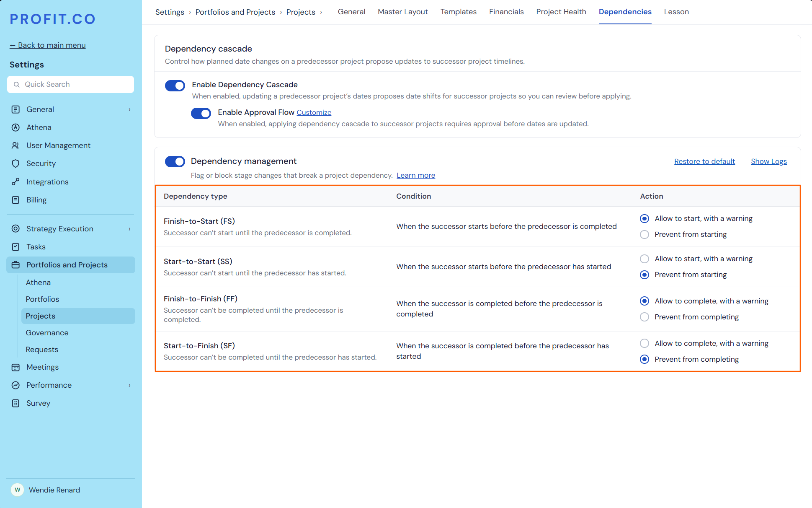812x508 pixels.
Task: Click the Strategy Execution target icon
Action: click(15, 229)
